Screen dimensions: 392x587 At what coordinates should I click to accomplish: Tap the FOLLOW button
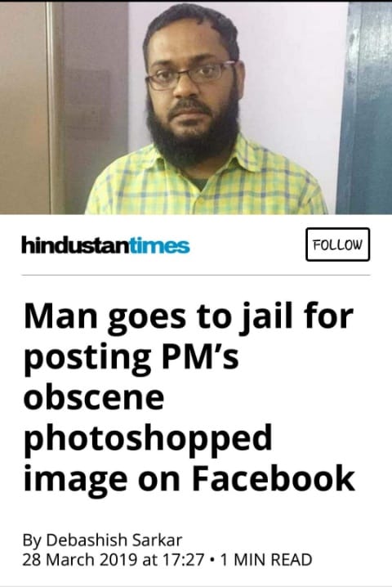[337, 244]
